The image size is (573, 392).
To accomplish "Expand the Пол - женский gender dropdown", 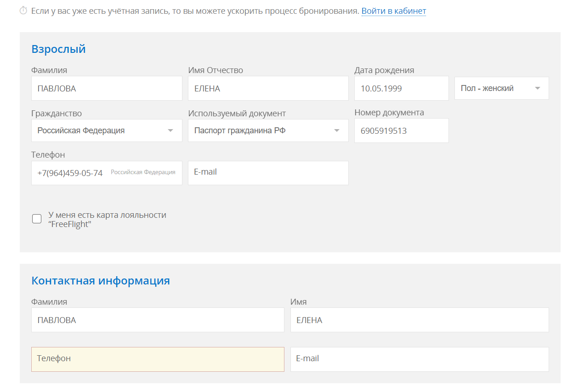I will coord(501,88).
